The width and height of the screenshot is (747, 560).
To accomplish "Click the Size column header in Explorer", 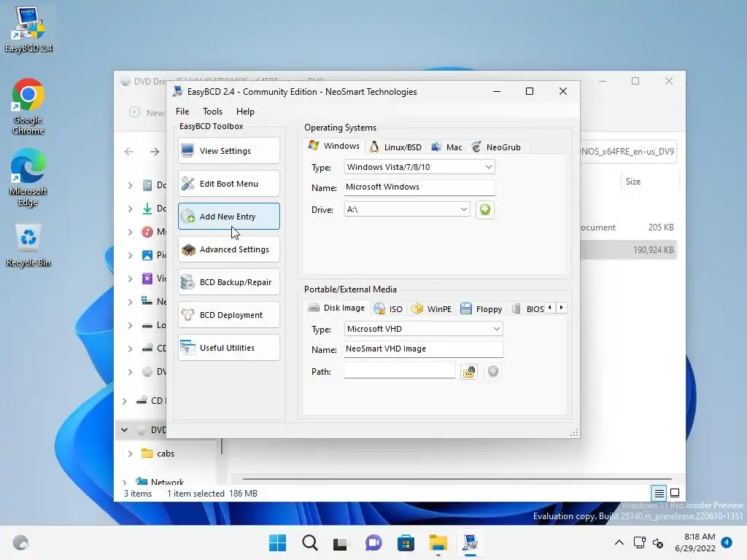I will click(633, 182).
